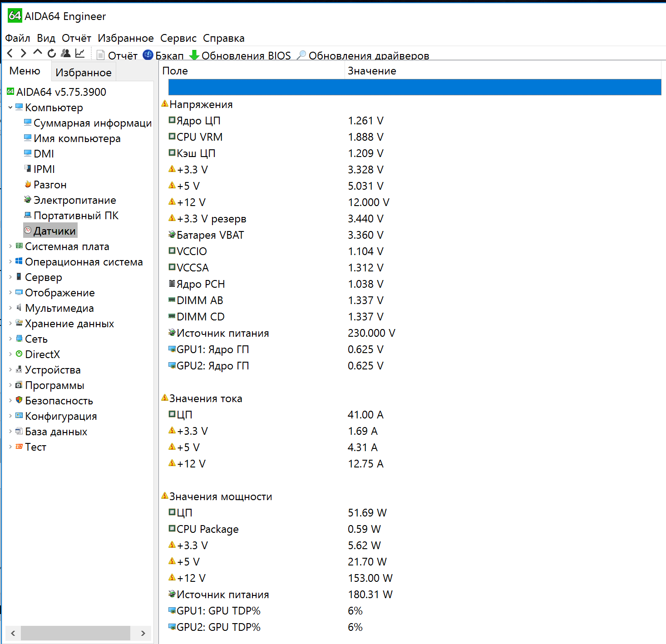Click the Мультимедиа speaker icon
Screen dimensions: 666x644
tap(19, 308)
